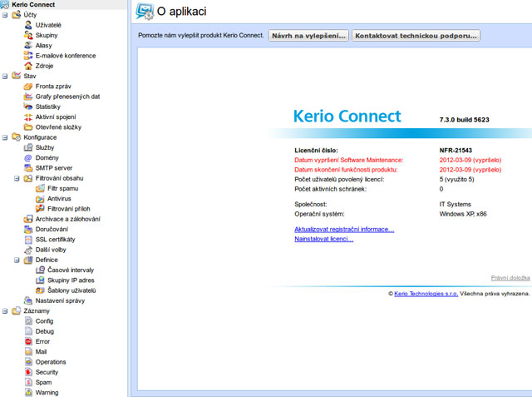
Task: Select the Mail log entry
Action: click(x=41, y=351)
